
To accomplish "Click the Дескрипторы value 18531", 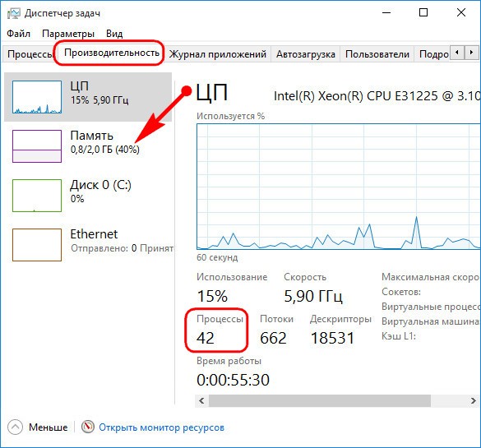I will point(332,338).
